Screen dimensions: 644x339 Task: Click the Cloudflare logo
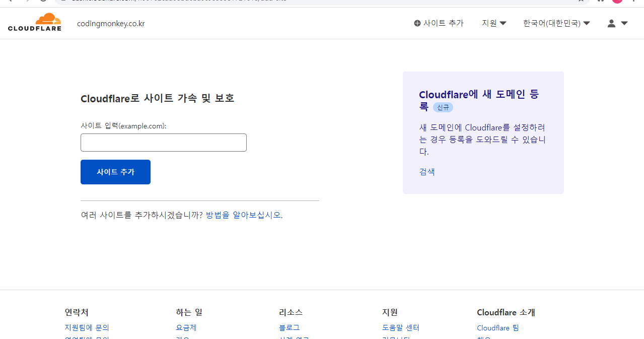(35, 22)
